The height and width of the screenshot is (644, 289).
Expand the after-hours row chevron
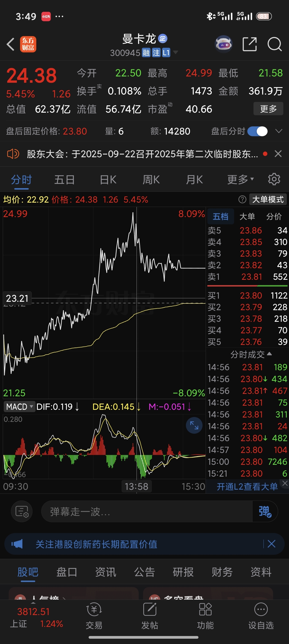[x=278, y=131]
